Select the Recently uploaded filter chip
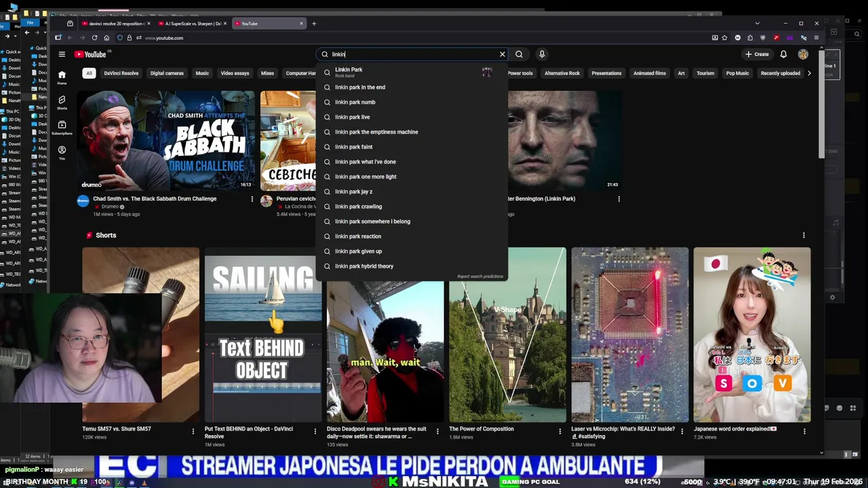Viewport: 868px width, 488px height. pos(781,73)
